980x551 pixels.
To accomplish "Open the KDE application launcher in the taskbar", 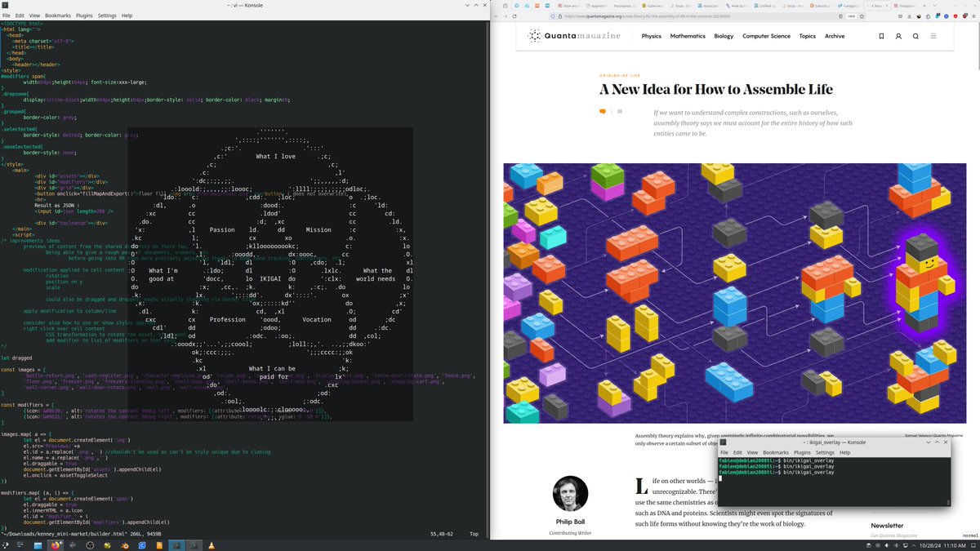I will point(6,545).
